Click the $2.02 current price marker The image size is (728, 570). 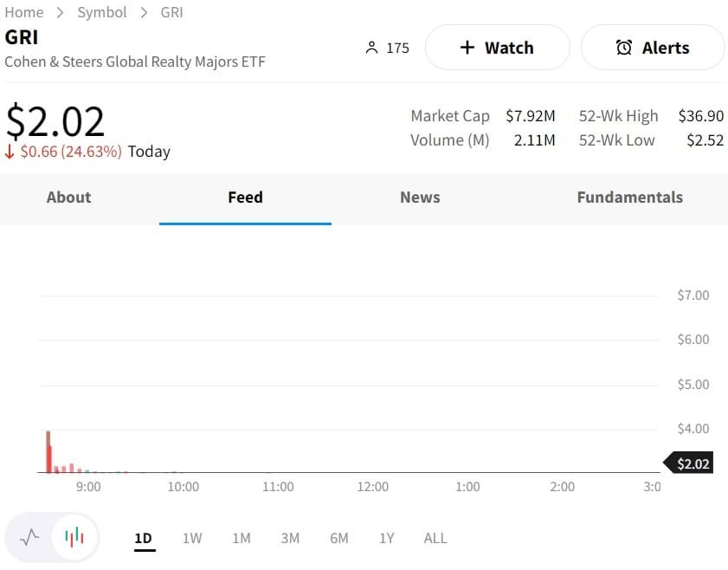[692, 463]
